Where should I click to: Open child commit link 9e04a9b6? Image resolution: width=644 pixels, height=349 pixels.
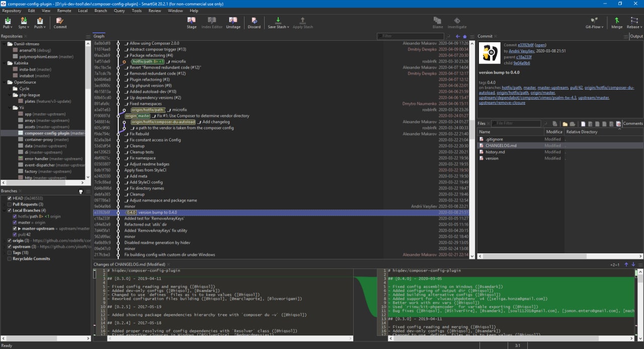coord(522,63)
